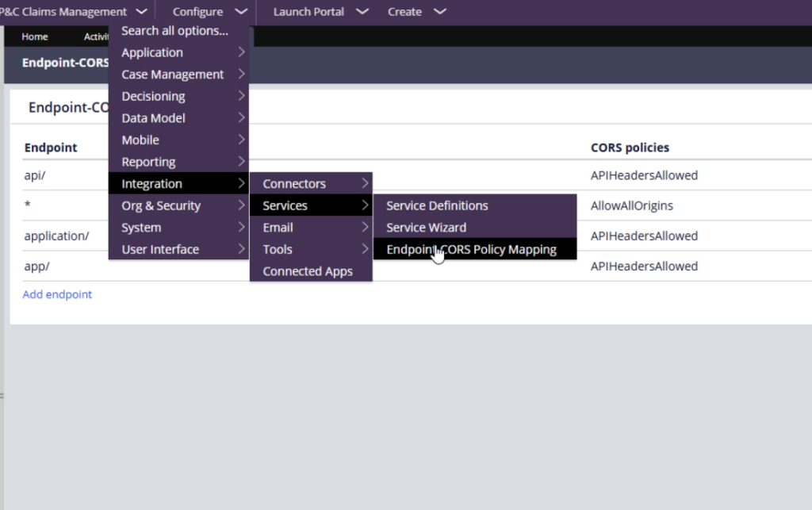Open Endpoint-CORS Policy Mapping
The width and height of the screenshot is (812, 510).
(475, 249)
